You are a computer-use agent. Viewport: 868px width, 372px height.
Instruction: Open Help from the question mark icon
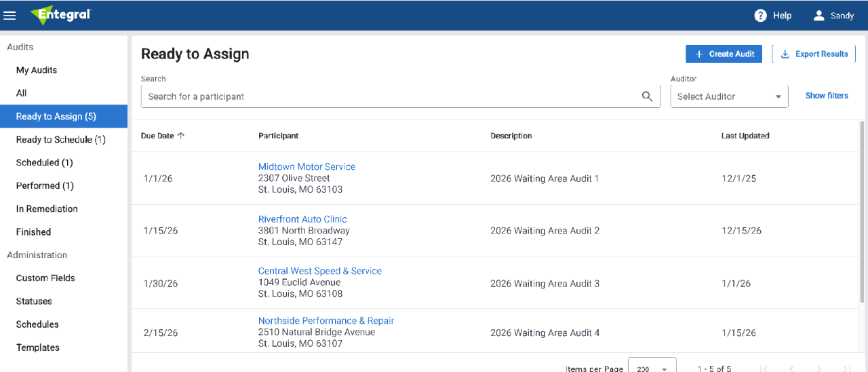click(x=761, y=16)
